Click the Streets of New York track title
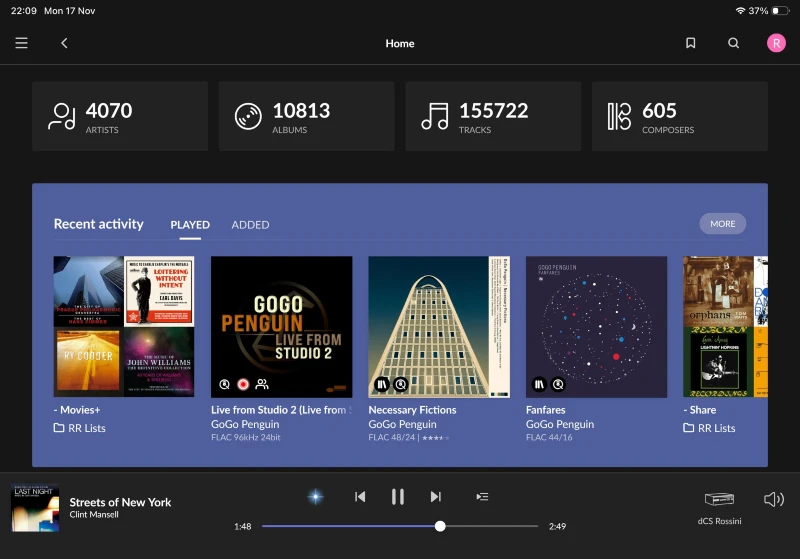The height and width of the screenshot is (559, 800). [x=120, y=502]
